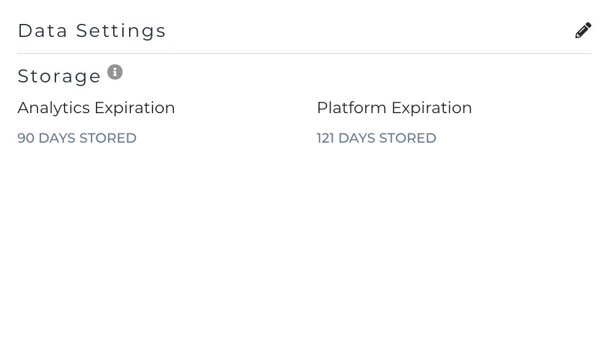Click the pencil edit icon

(583, 30)
